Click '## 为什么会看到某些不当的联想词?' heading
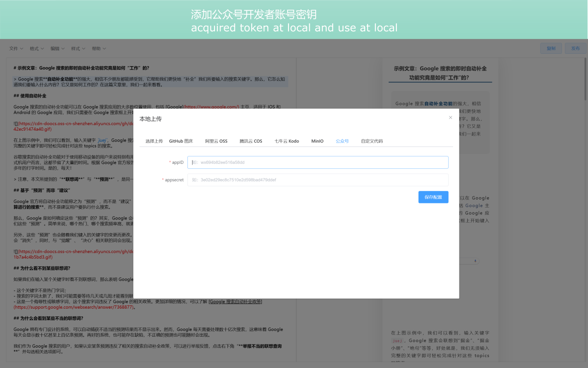Screen dimensions: 588x368 point(48,318)
